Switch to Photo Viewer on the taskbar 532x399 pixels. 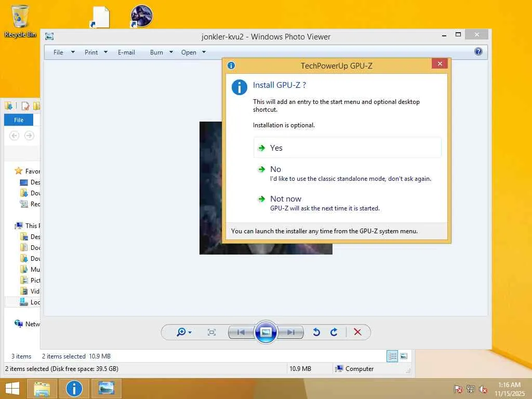pyautogui.click(x=106, y=389)
